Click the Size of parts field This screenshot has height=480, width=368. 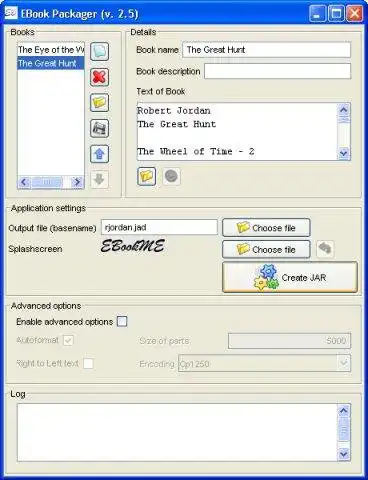289,341
